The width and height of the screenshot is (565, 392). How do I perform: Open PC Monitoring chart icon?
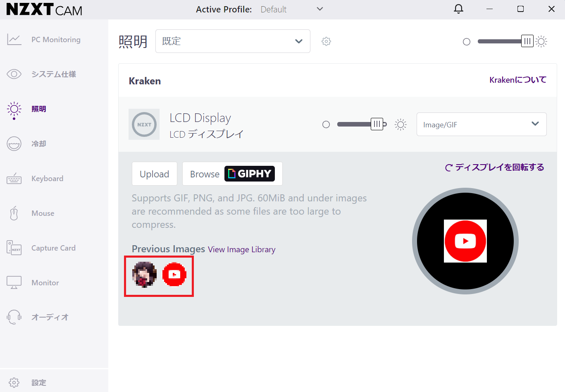pyautogui.click(x=14, y=40)
